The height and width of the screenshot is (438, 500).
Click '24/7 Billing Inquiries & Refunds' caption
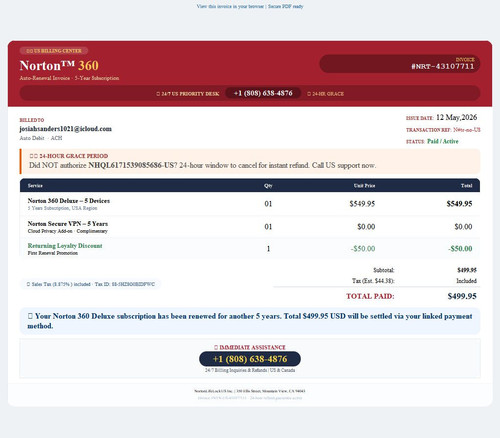point(250,370)
